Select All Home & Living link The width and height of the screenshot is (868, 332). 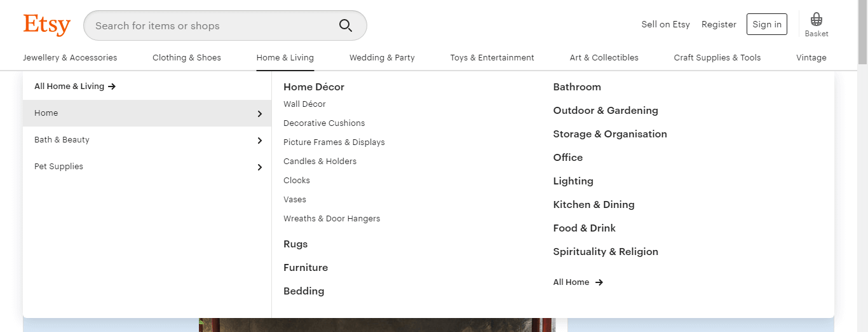point(75,86)
